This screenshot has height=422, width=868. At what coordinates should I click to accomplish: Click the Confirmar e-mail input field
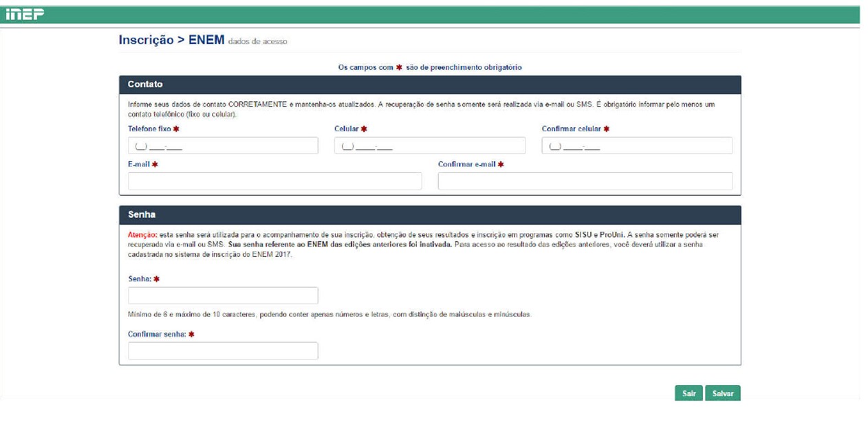[585, 181]
